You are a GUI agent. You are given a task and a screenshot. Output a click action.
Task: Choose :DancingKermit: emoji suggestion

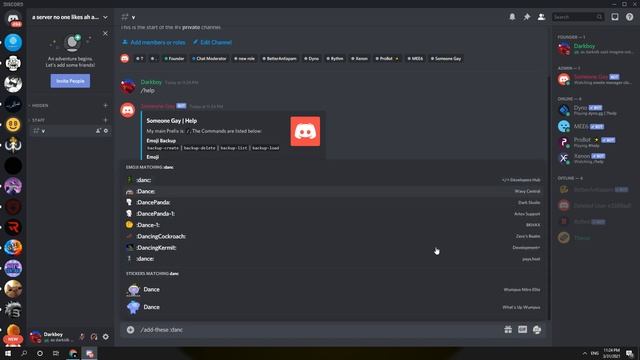click(x=333, y=248)
